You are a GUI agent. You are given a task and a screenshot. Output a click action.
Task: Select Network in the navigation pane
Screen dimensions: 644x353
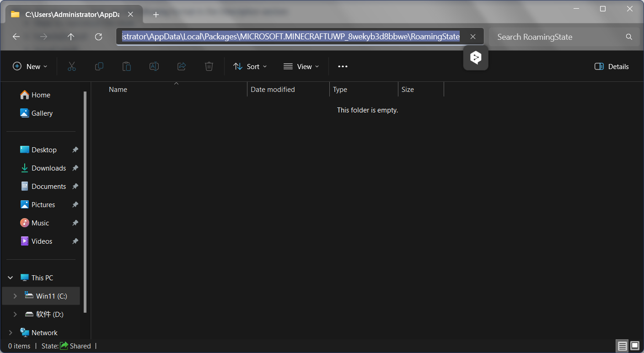(x=39, y=332)
